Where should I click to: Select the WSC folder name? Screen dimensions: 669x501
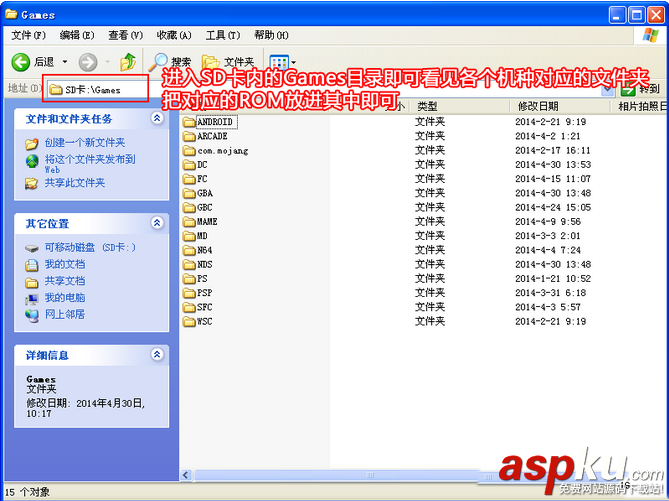pos(205,321)
